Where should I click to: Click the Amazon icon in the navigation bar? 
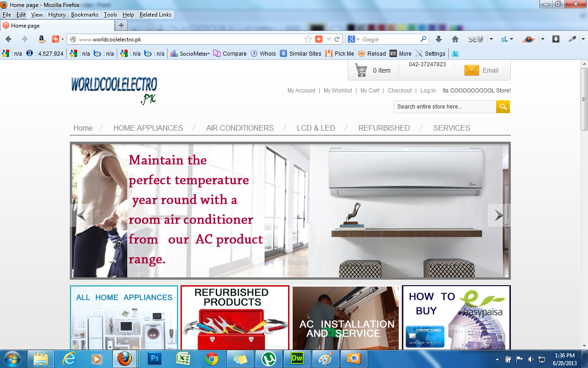coord(41,39)
